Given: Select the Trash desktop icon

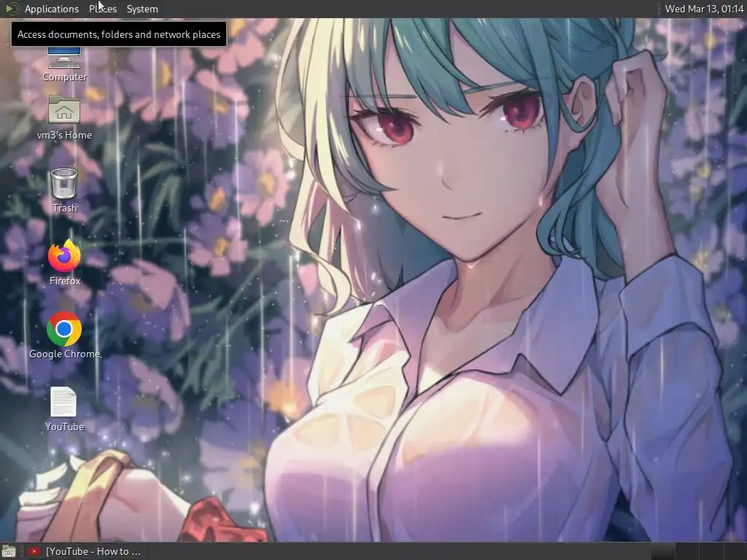Looking at the screenshot, I should (x=64, y=190).
